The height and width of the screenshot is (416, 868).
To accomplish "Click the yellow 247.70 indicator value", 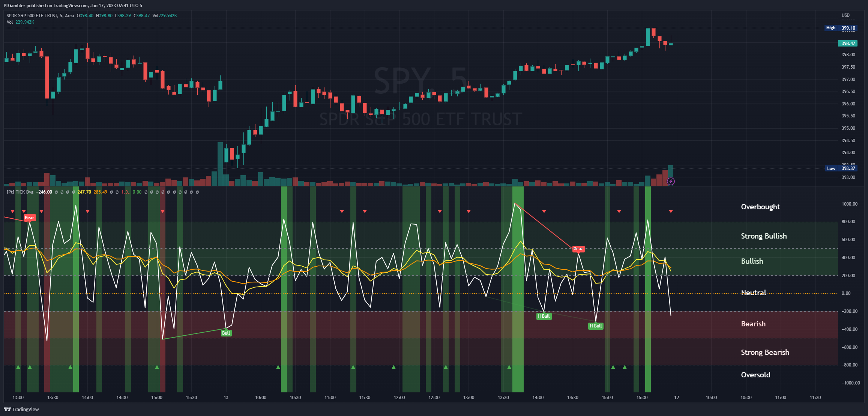I will pos(84,192).
